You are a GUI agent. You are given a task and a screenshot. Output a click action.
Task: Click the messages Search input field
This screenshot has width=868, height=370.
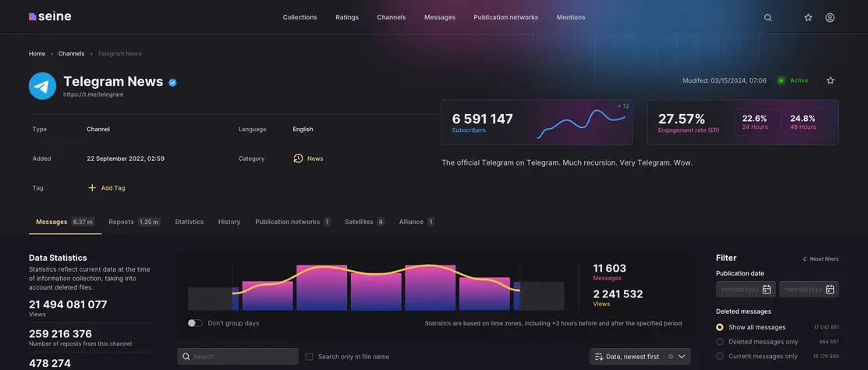[x=238, y=357]
